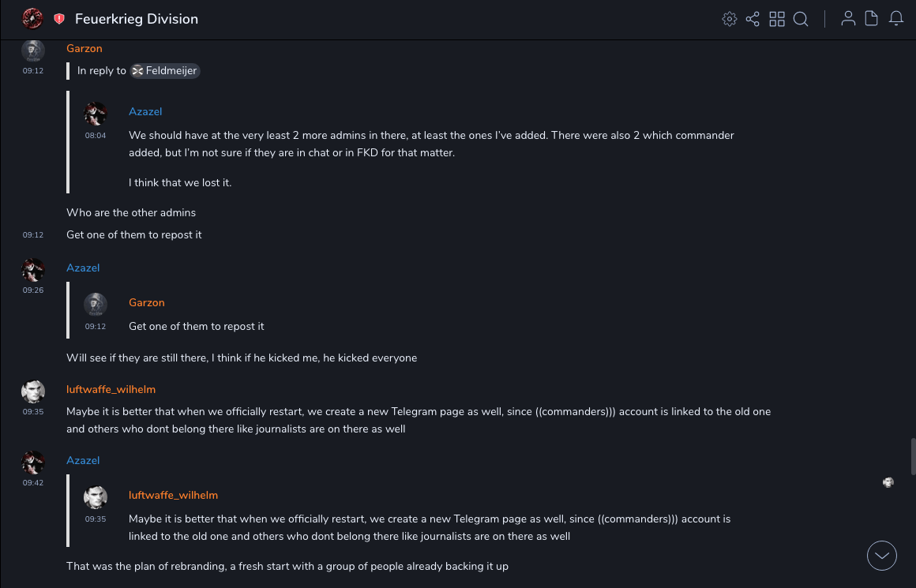Click the Feuerkrieg Division room avatar
This screenshot has width=916, height=588.
coord(32,18)
